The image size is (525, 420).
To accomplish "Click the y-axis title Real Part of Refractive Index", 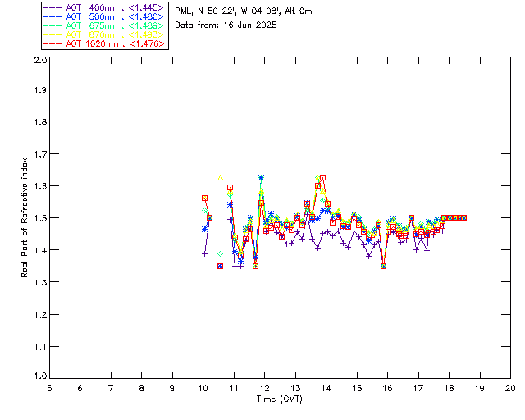I will click(x=24, y=217).
